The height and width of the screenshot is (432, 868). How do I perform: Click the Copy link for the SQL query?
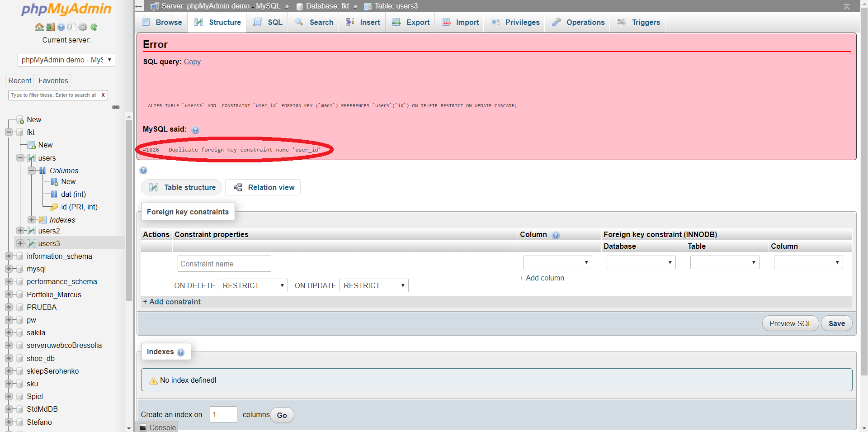[192, 62]
